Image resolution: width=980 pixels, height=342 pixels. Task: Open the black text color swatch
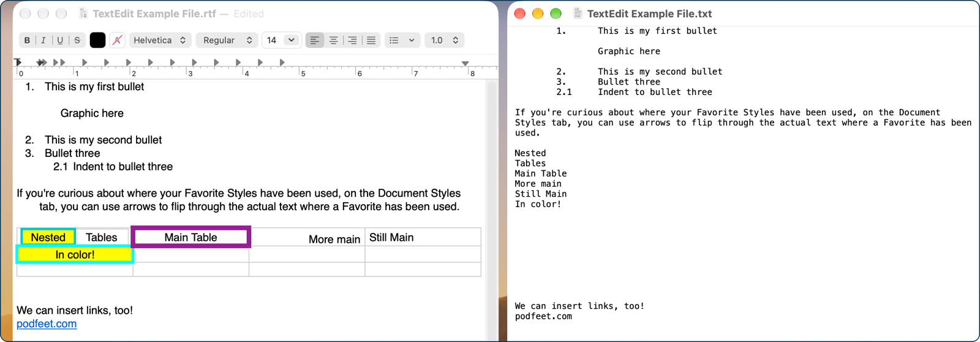(97, 40)
